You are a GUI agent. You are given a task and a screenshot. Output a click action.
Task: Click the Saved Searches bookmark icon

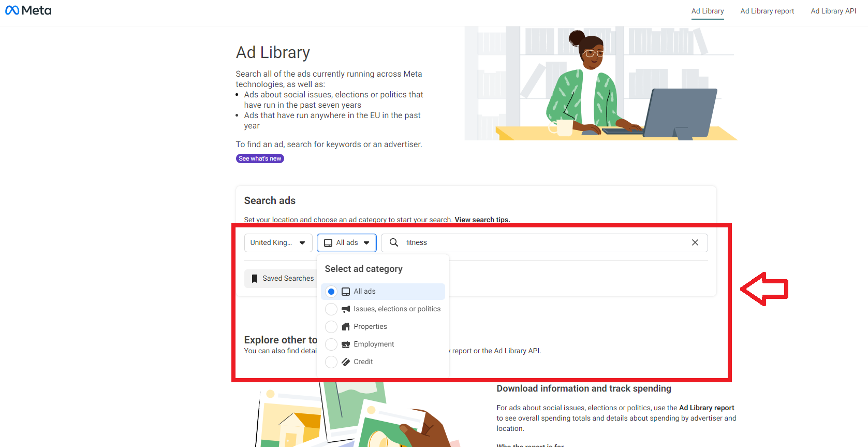tap(255, 279)
